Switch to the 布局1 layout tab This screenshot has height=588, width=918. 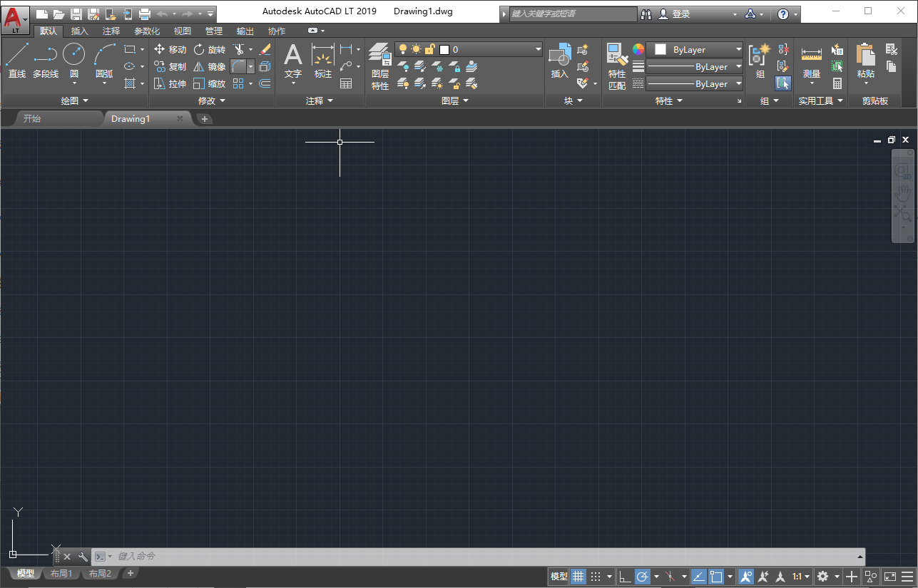(61, 573)
